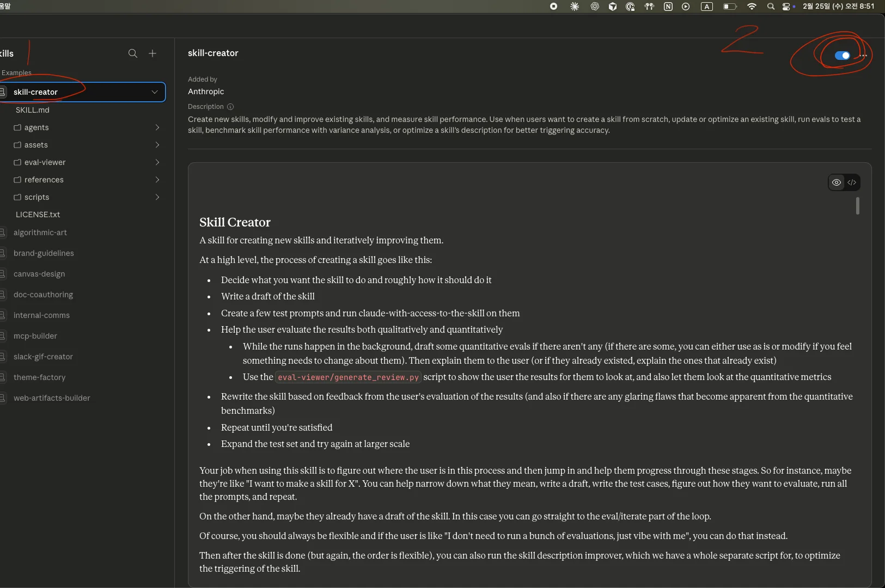
Task: Open the three-dot more options menu
Action: [x=863, y=56]
